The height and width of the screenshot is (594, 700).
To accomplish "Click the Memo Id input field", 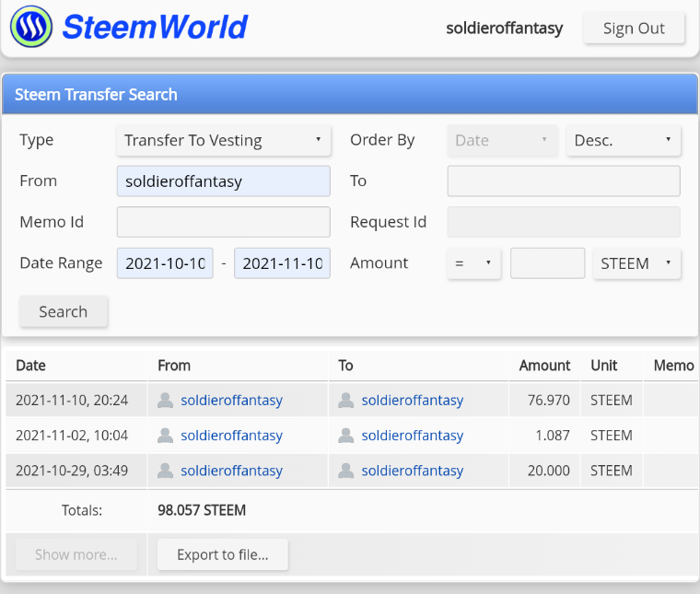I will pos(224,222).
